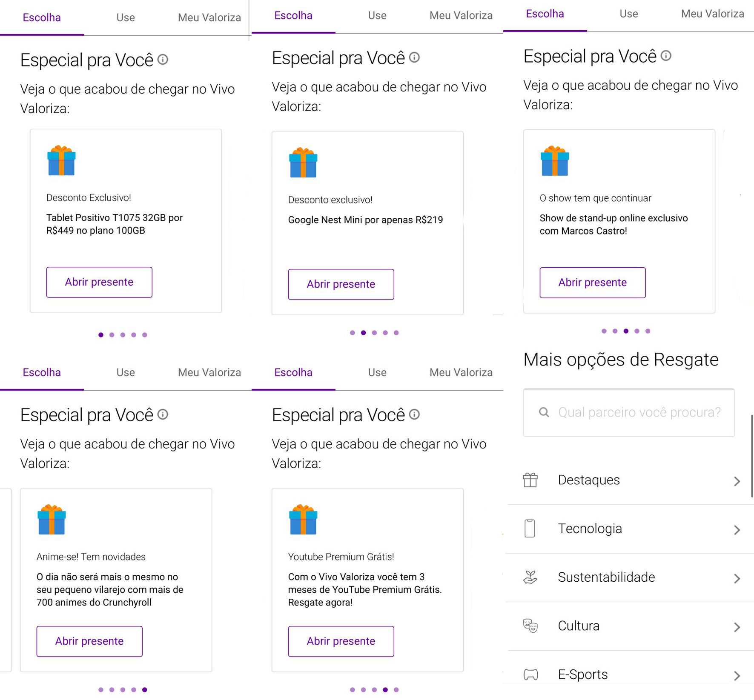Click the gamepad icon beside E-Sports
754x700 pixels.
(530, 674)
